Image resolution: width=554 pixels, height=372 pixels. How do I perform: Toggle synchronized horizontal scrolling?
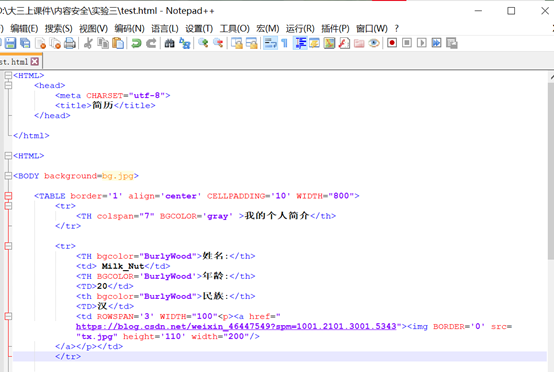coord(252,43)
